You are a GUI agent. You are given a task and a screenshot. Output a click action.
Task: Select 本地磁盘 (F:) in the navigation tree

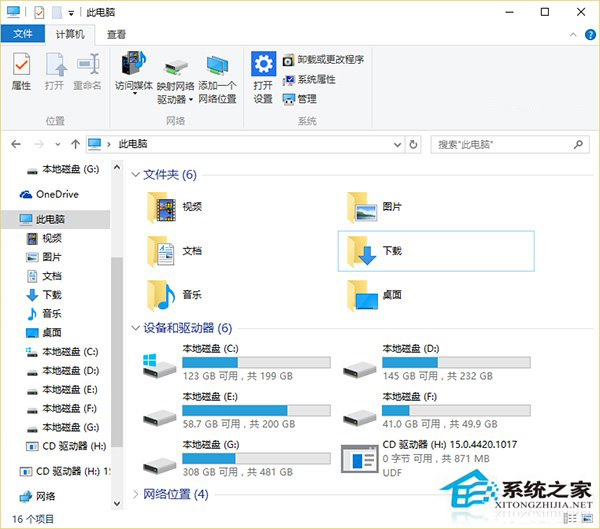point(62,408)
